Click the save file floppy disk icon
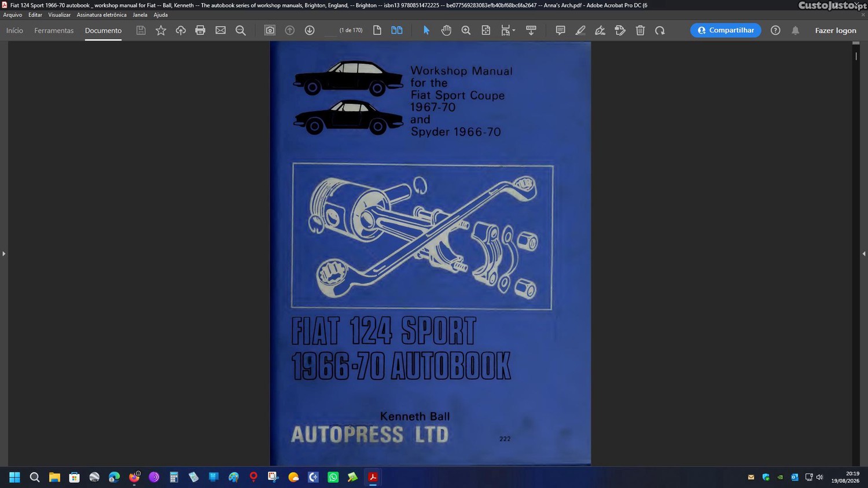Viewport: 868px width, 488px height. click(141, 30)
